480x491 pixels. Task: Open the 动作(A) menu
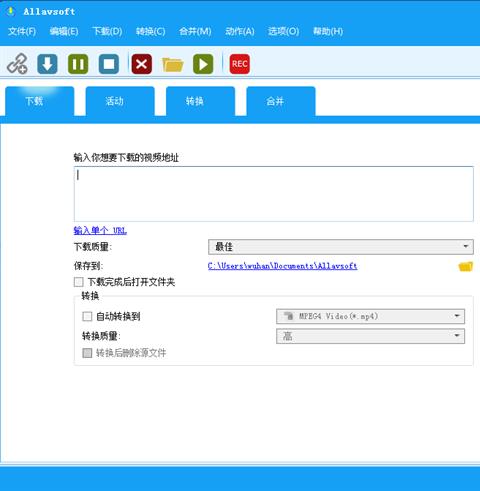[x=240, y=31]
